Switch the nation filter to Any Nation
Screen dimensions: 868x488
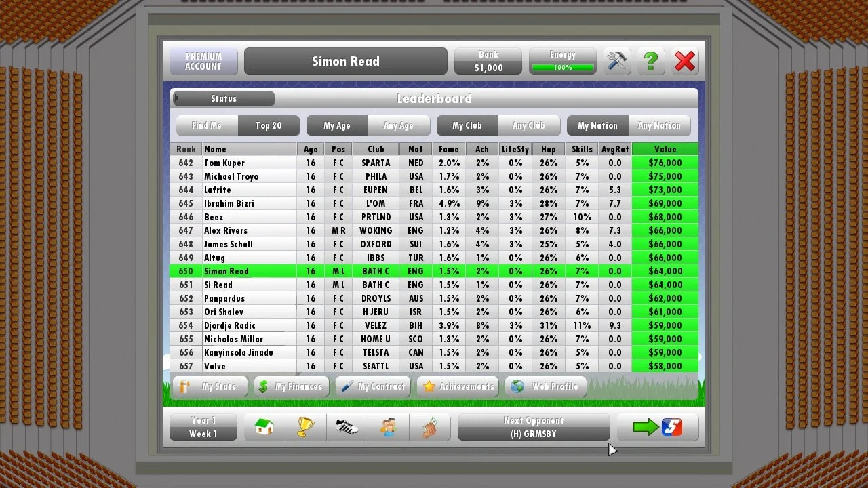(x=659, y=125)
